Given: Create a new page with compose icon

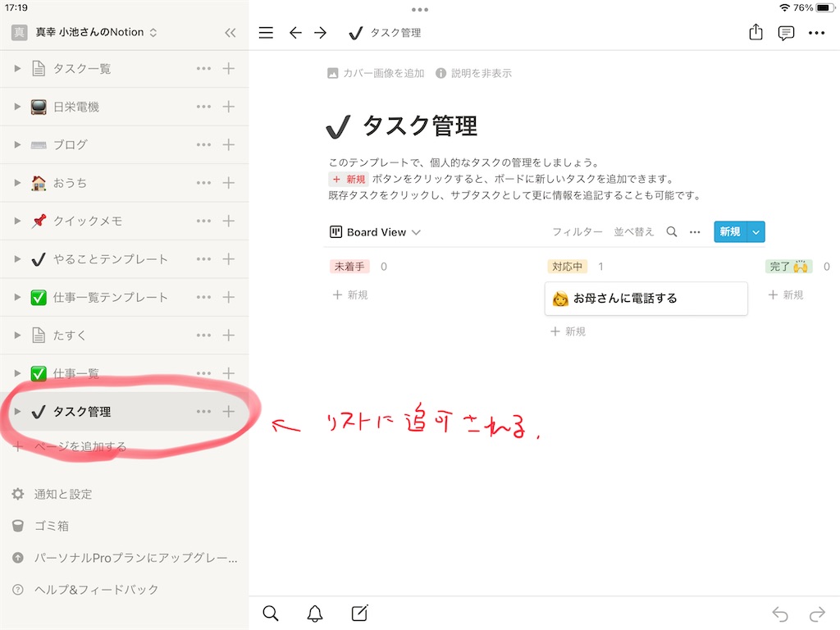Looking at the screenshot, I should (359, 613).
